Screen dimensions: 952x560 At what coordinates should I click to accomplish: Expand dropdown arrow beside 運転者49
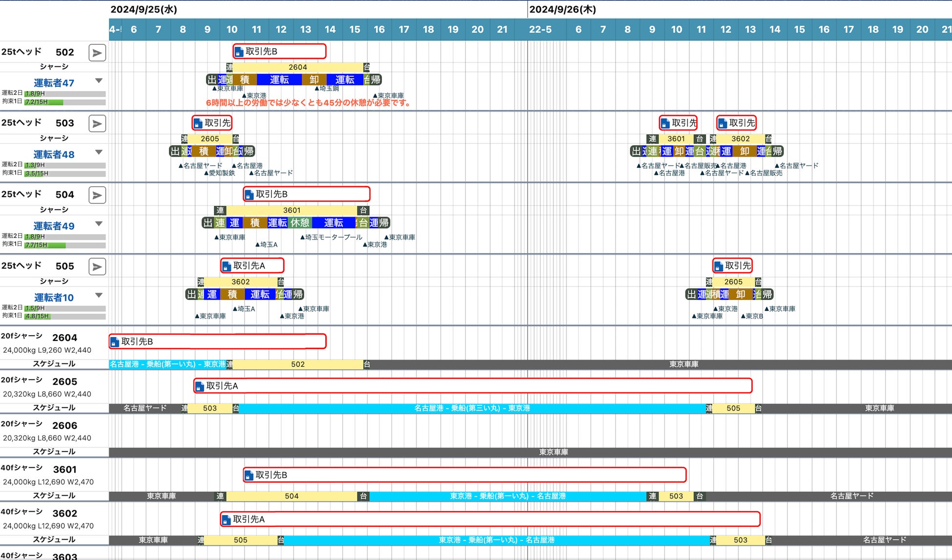click(x=99, y=223)
